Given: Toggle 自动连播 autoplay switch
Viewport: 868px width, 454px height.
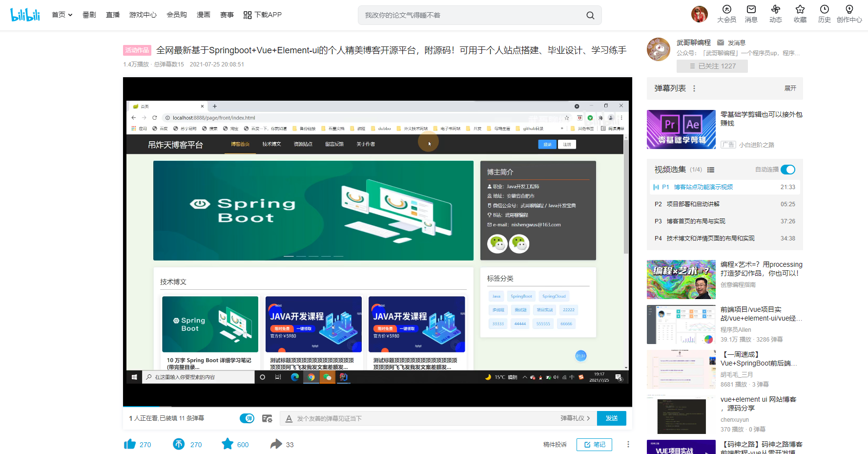Looking at the screenshot, I should click(x=788, y=170).
